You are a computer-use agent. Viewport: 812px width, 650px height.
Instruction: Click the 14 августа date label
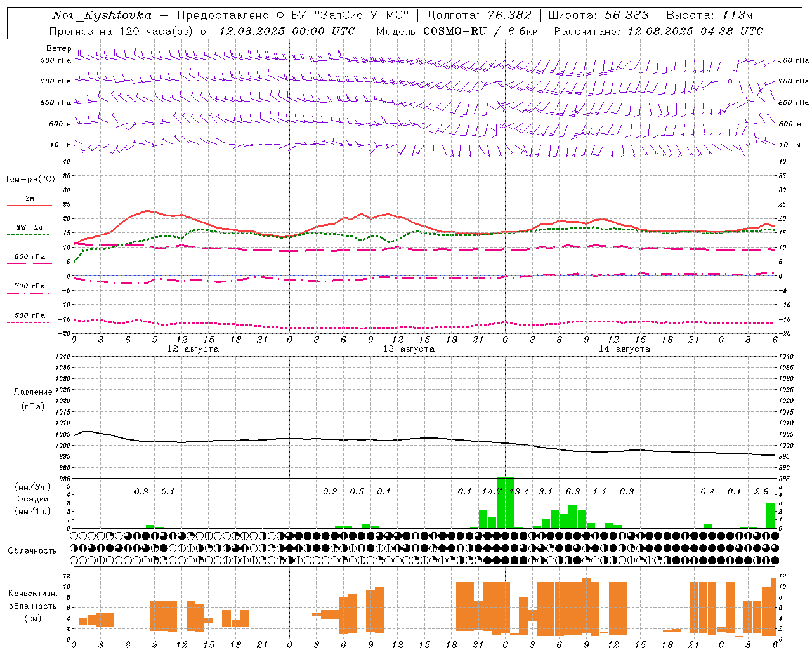coord(624,349)
